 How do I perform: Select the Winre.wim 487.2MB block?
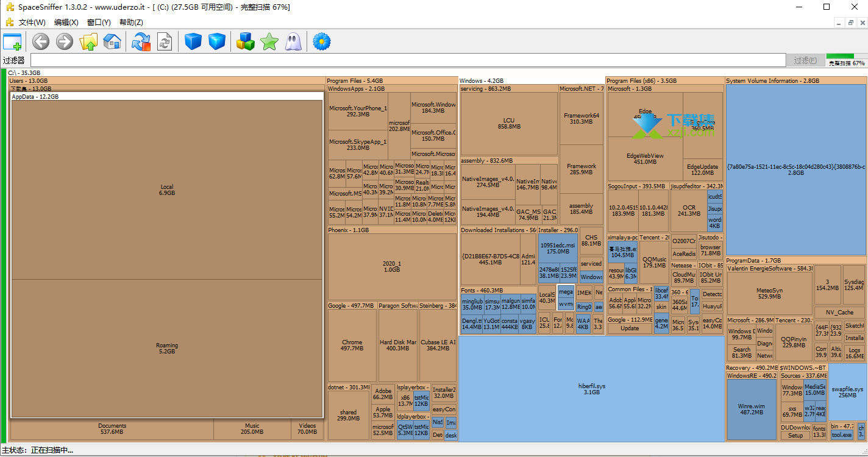click(751, 409)
